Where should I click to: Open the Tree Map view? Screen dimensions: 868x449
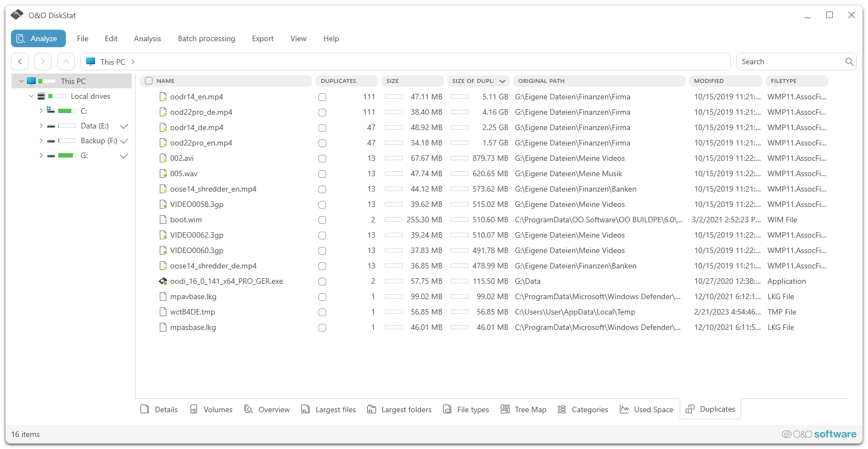click(523, 409)
